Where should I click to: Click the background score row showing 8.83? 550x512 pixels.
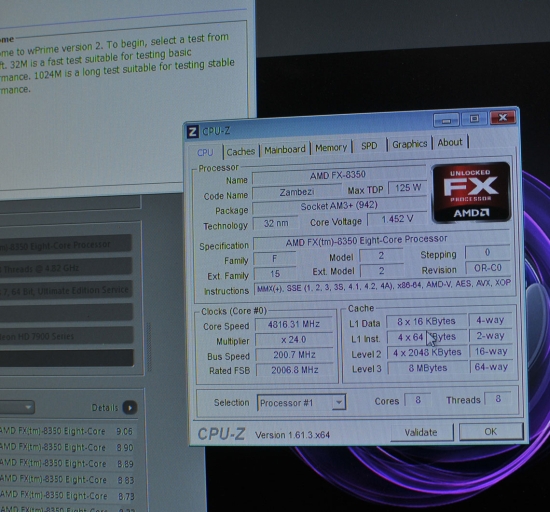(67, 480)
